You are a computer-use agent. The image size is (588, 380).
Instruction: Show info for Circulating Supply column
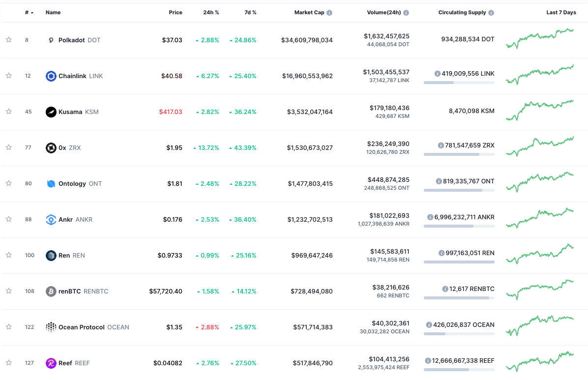[x=491, y=13]
